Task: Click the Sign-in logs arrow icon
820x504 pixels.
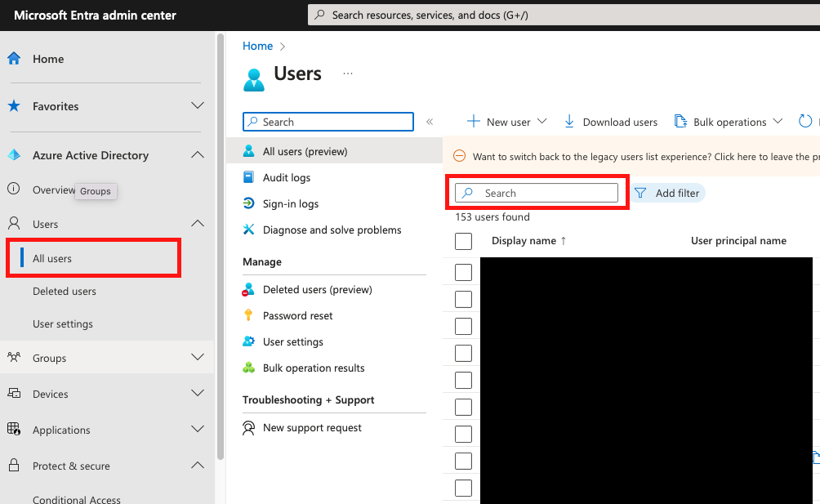Action: tap(249, 203)
